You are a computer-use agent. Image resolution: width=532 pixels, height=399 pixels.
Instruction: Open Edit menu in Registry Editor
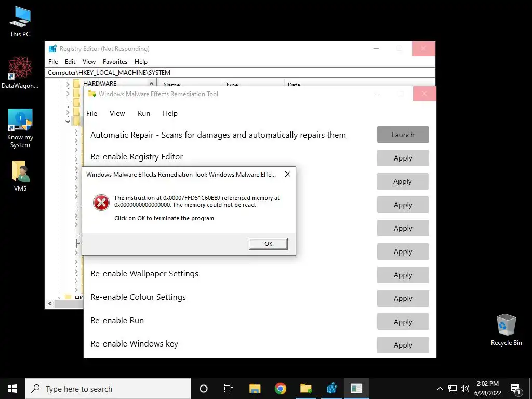pyautogui.click(x=70, y=61)
